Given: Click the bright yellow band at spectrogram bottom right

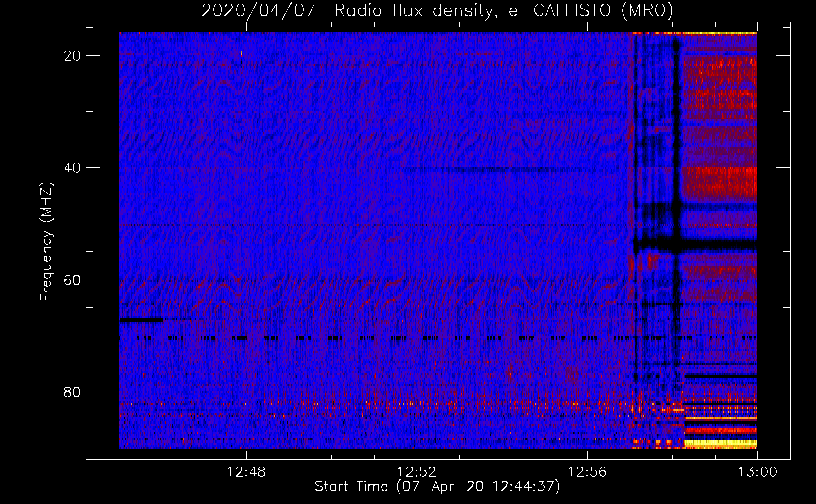Looking at the screenshot, I should [x=721, y=444].
